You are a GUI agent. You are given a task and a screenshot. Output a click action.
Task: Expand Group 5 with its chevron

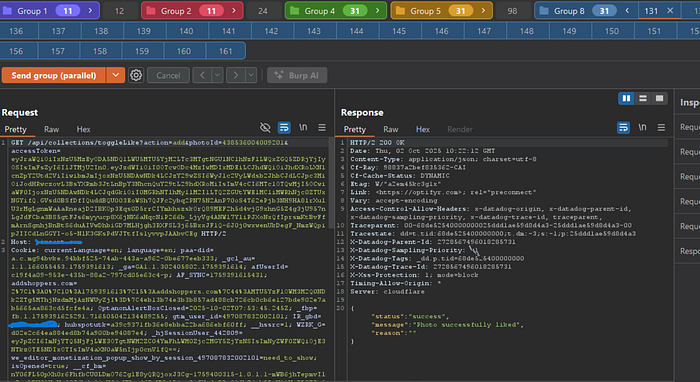(483, 11)
